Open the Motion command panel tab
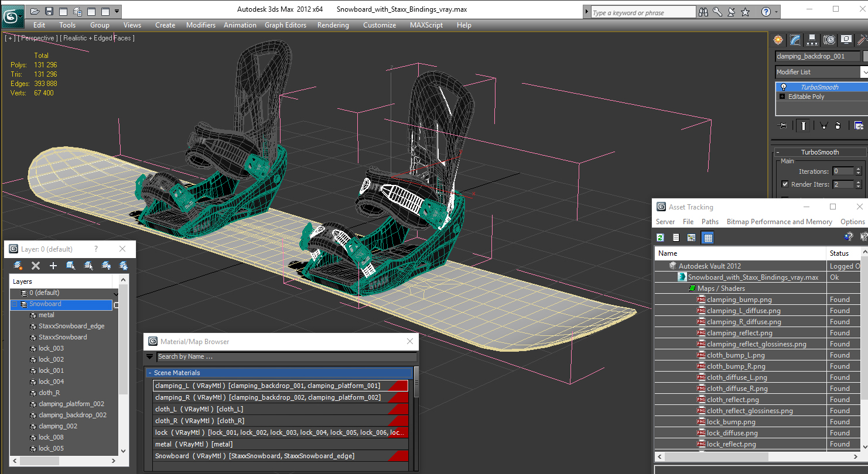The width and height of the screenshot is (868, 474). (829, 40)
